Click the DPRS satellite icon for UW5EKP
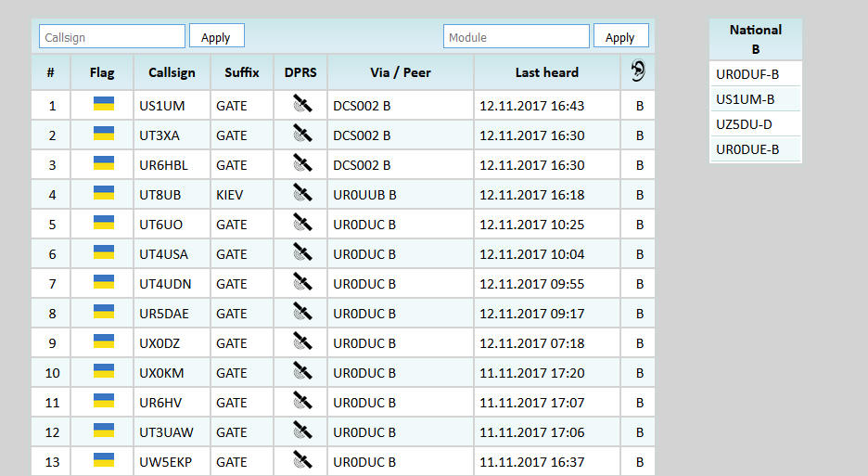 click(x=301, y=461)
